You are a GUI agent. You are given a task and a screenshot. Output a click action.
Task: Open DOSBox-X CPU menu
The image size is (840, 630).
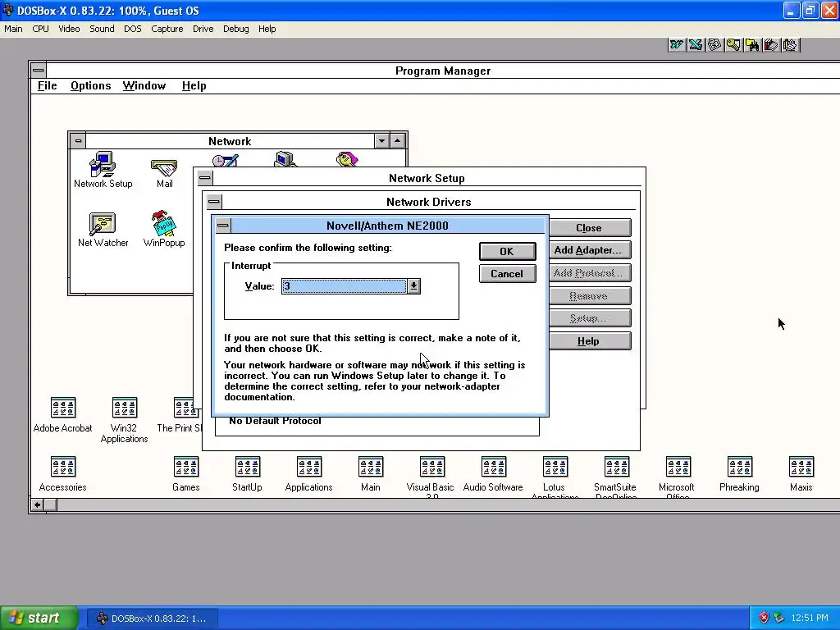click(40, 29)
